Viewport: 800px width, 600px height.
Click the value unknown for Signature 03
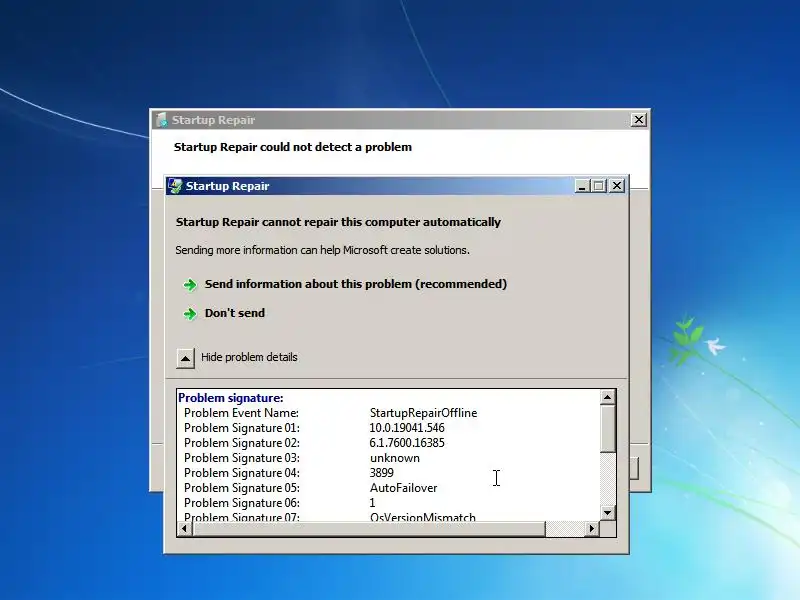click(395, 458)
